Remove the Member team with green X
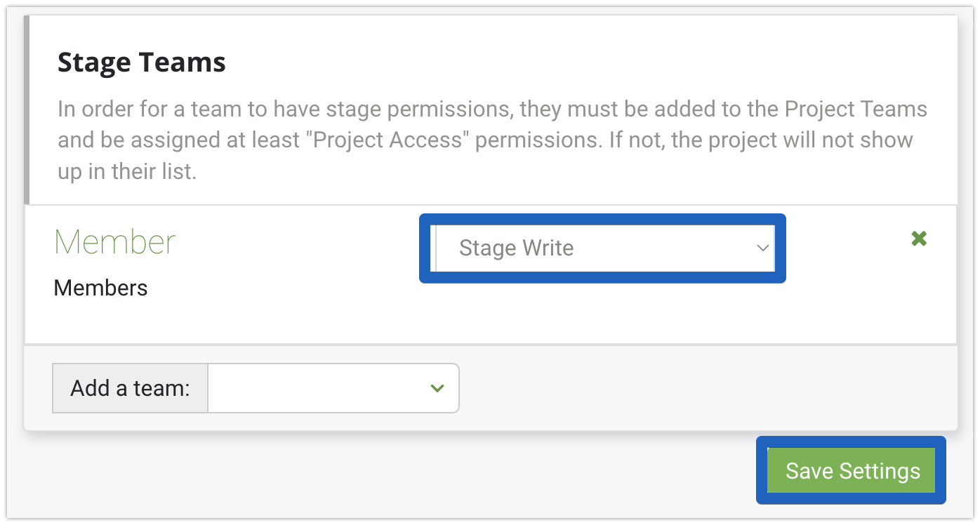Screen dimensions: 980x525 [x=919, y=239]
